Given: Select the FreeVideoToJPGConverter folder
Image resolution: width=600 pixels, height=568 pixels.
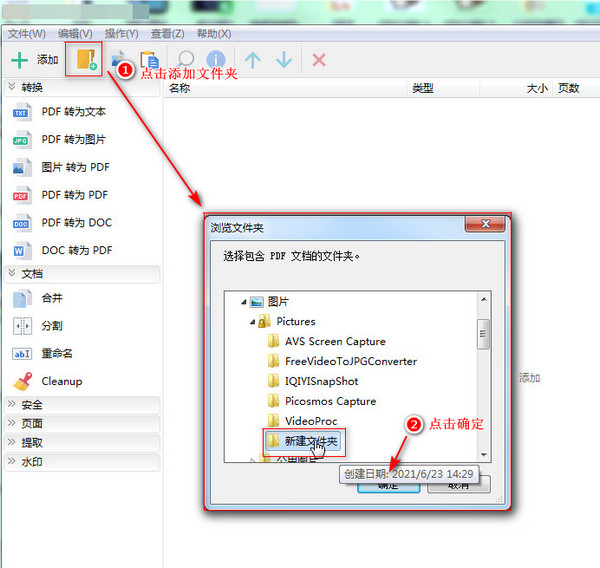Looking at the screenshot, I should click(x=342, y=361).
